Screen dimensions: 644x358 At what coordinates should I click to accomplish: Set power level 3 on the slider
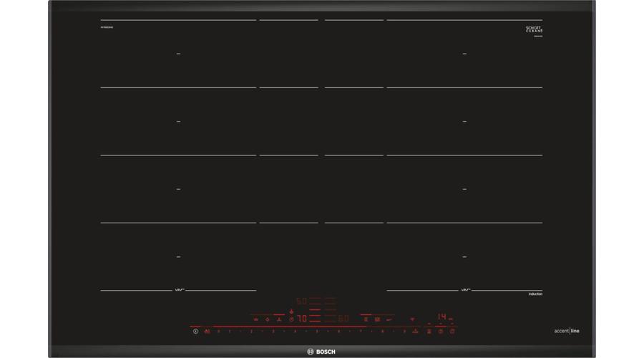tap(273, 332)
